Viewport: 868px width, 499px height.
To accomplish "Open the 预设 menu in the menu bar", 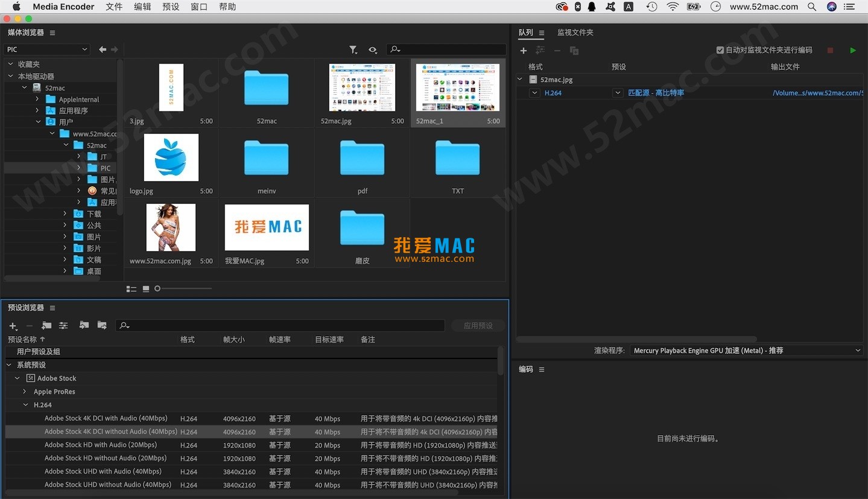I will (171, 7).
